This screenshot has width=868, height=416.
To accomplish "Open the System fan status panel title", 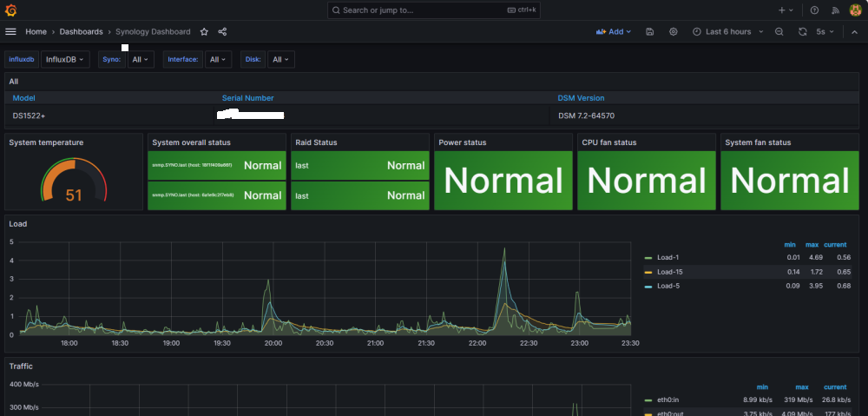I will click(758, 142).
